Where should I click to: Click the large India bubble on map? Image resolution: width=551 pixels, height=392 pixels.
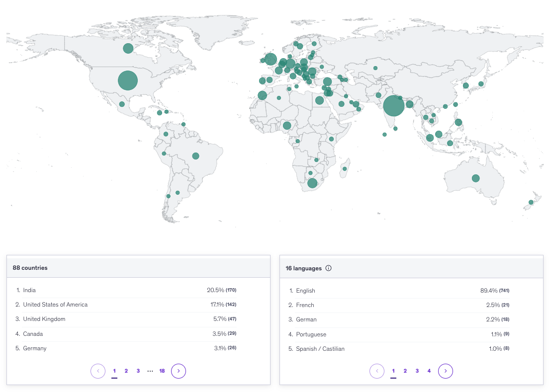point(393,106)
